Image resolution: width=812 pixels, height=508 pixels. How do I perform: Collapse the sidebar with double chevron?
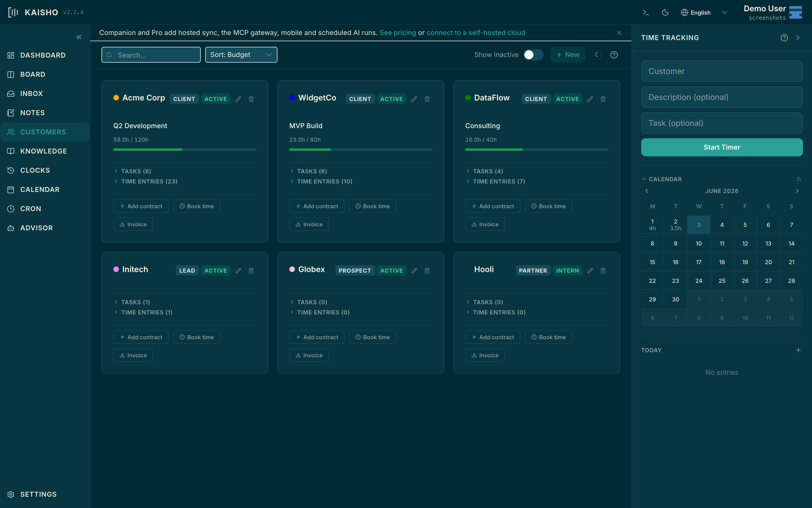79,37
